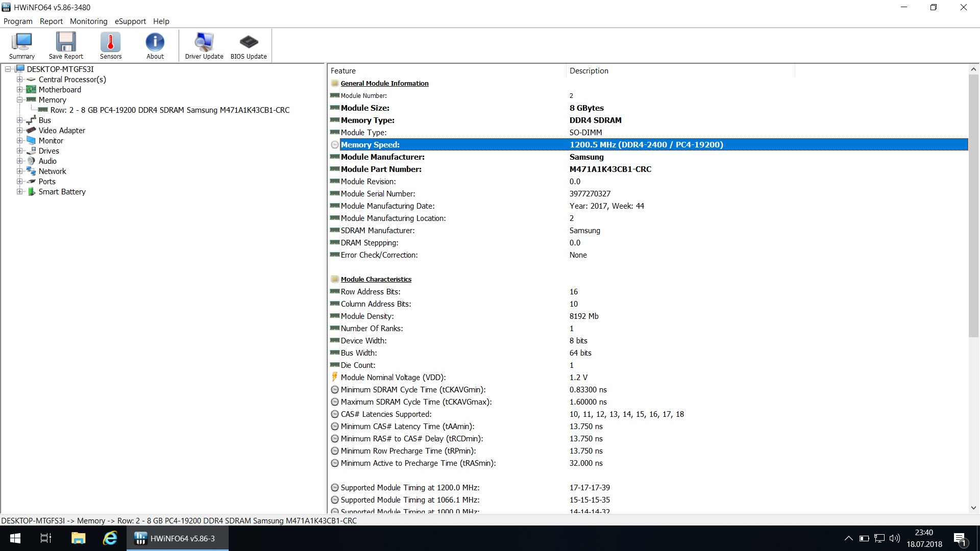Launch the Driver Update tool

(204, 46)
